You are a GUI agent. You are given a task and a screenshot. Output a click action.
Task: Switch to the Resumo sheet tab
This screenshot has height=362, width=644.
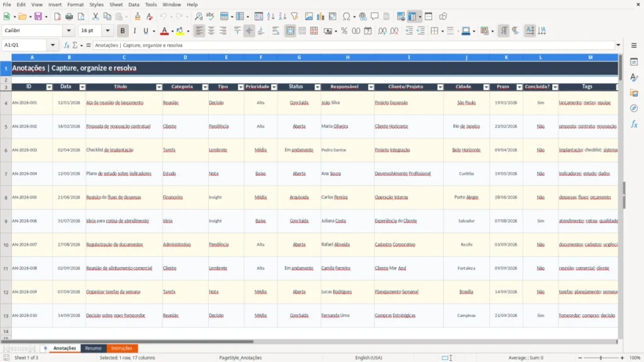coord(93,348)
